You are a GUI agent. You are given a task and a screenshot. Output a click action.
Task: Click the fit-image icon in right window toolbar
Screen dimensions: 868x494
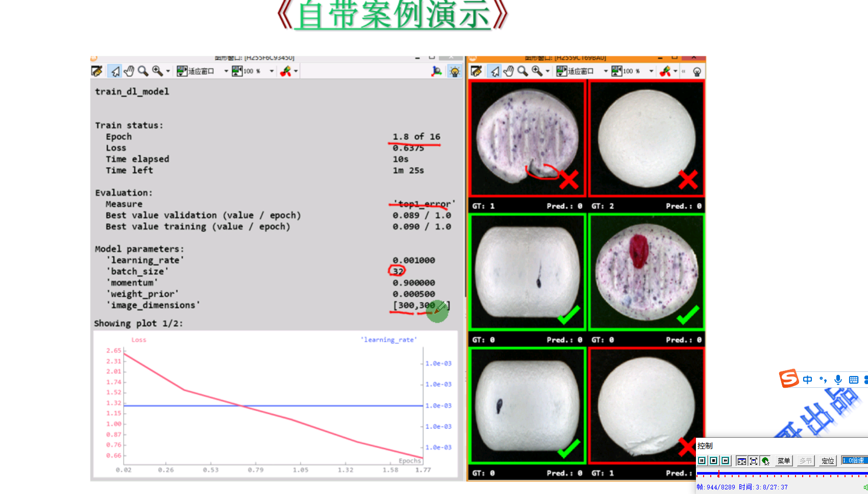[561, 71]
